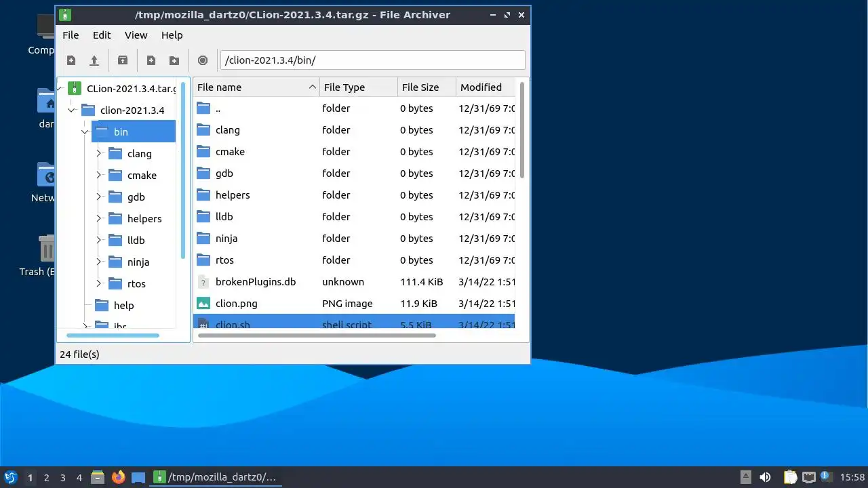
Task: Click the Open archive toolbar icon
Action: coord(94,60)
